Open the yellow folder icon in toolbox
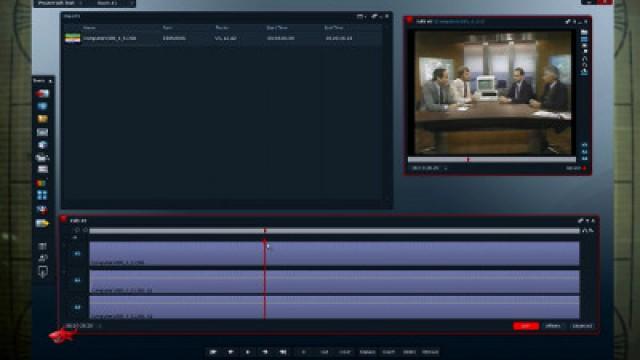This screenshot has height=360, width=640. point(42,119)
